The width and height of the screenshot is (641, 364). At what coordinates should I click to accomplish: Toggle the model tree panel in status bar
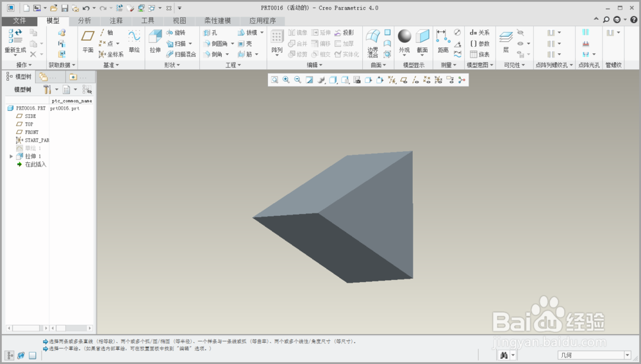pyautogui.click(x=10, y=355)
